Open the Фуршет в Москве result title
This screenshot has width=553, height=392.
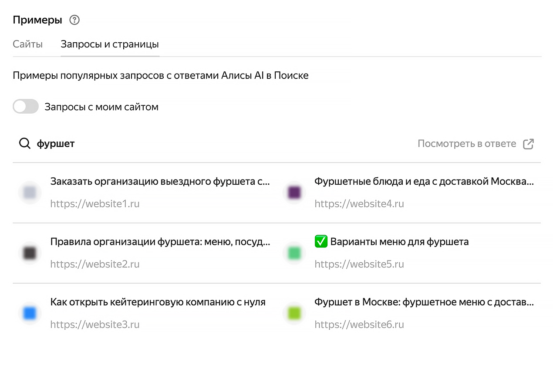(424, 302)
